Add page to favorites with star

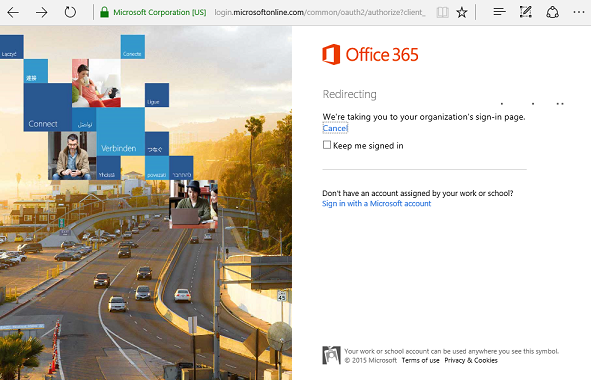(x=462, y=12)
